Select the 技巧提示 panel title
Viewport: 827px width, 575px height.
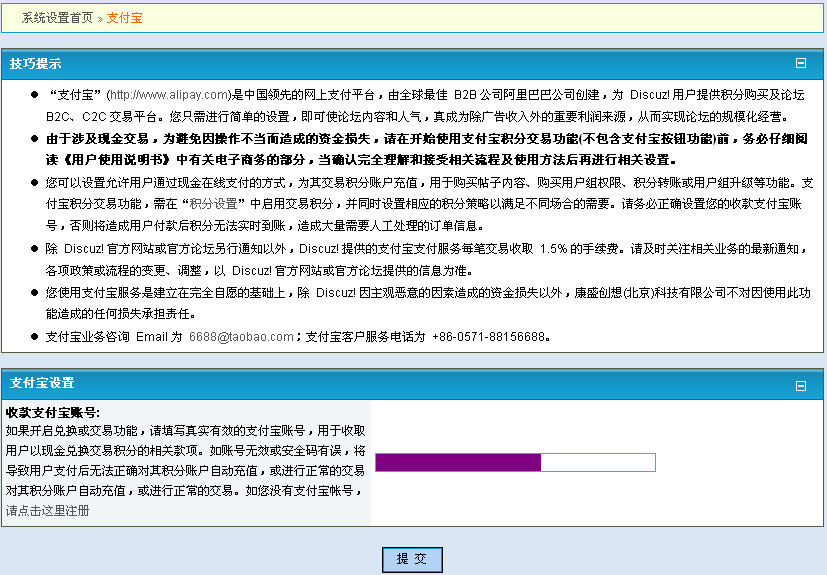(35, 64)
